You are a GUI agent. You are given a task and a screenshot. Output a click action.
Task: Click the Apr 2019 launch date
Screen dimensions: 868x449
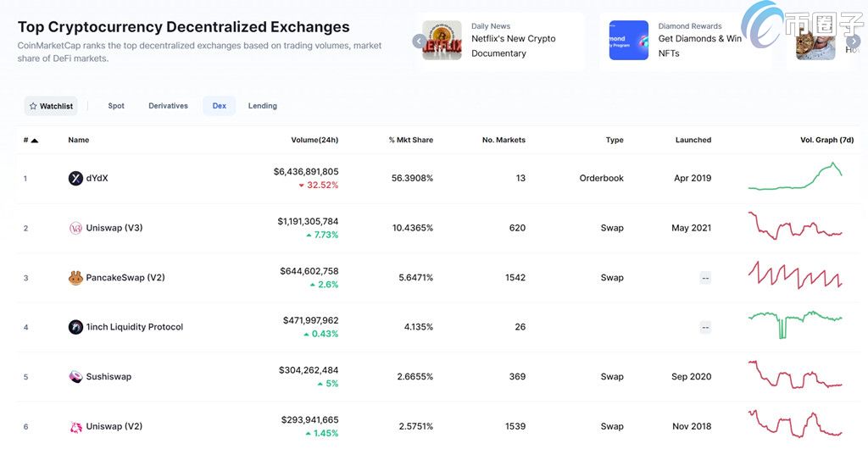click(x=693, y=178)
